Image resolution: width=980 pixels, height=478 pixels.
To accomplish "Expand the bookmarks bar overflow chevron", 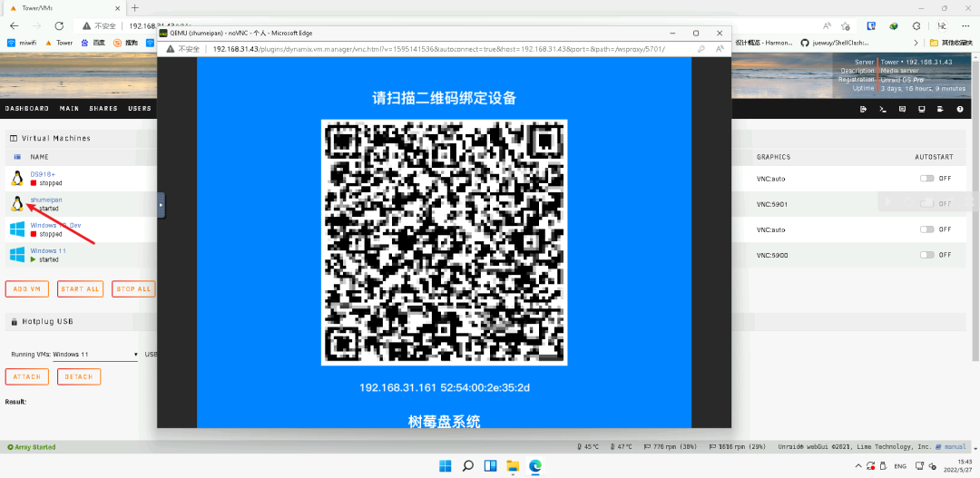I will [916, 44].
